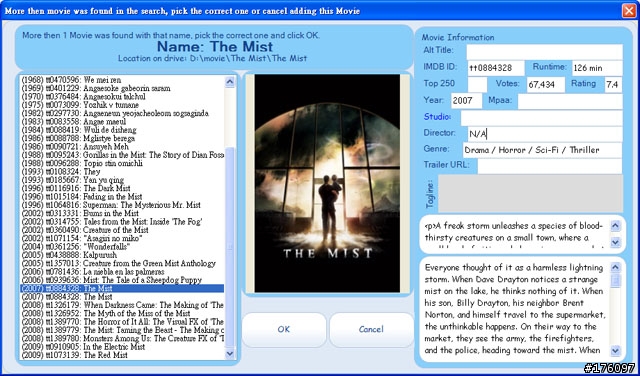This screenshot has width=640, height=376.
Task: Select (1996) Fading in the Mist entry
Action: [122, 197]
